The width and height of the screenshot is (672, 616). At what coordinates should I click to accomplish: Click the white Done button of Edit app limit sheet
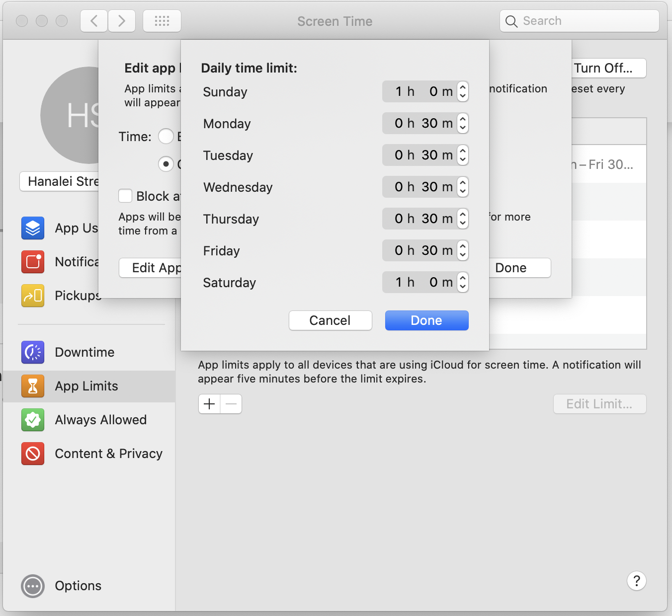pos(520,268)
